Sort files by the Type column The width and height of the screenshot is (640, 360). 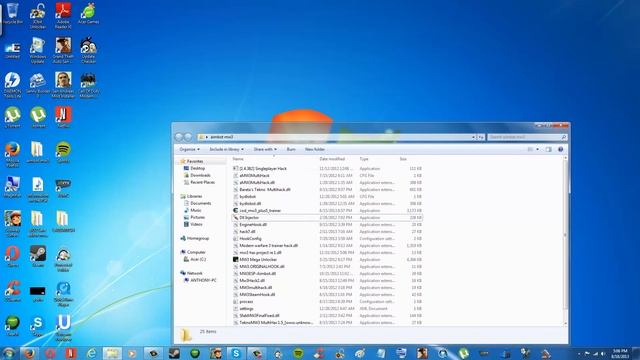[x=364, y=159]
